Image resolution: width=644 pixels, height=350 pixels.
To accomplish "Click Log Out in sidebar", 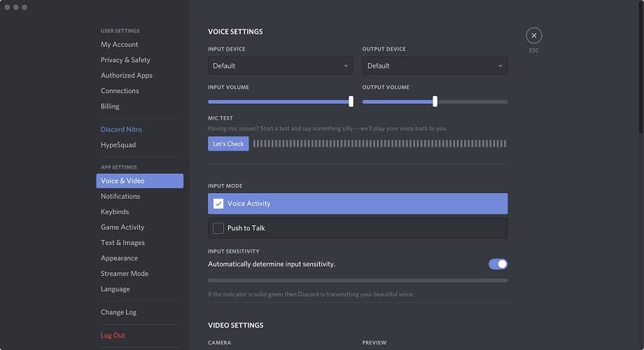I will (113, 335).
